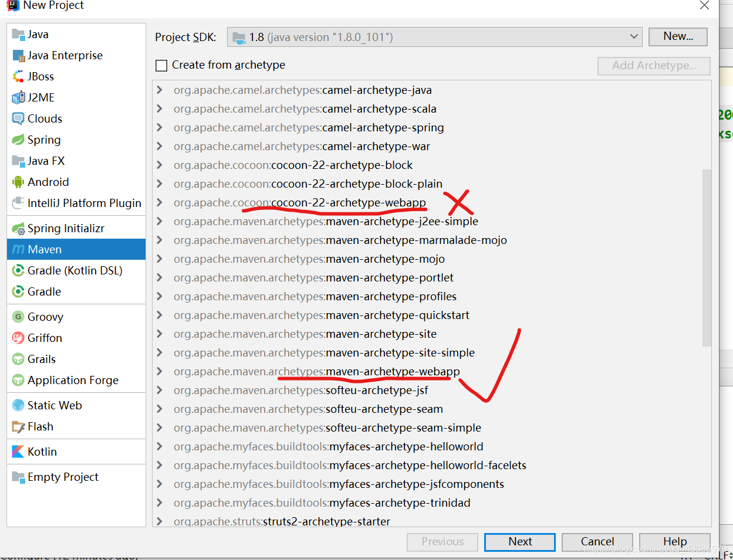Image resolution: width=733 pixels, height=560 pixels.
Task: Click the Next button
Action: point(520,542)
